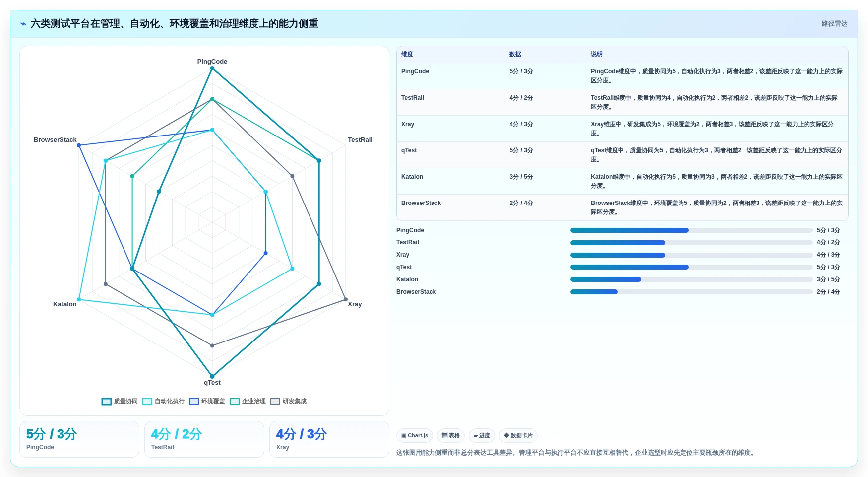Select the TestRail table row name

click(x=413, y=98)
